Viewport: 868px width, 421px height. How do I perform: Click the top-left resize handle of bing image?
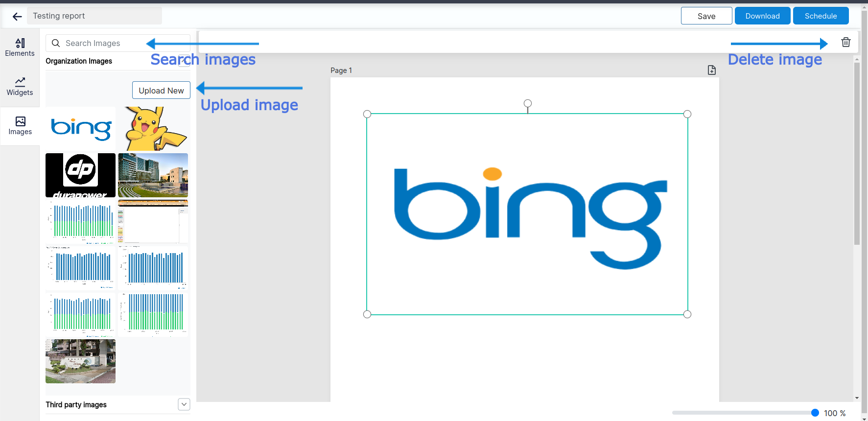coord(367,114)
